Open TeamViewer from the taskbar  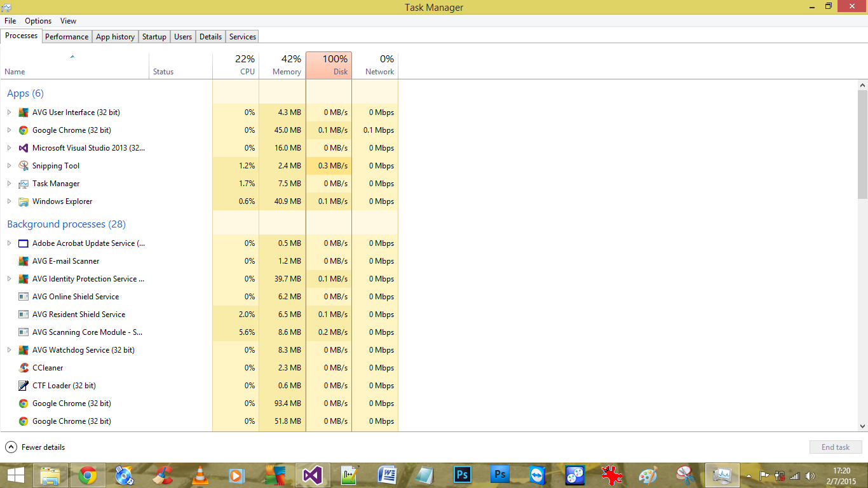(x=538, y=475)
